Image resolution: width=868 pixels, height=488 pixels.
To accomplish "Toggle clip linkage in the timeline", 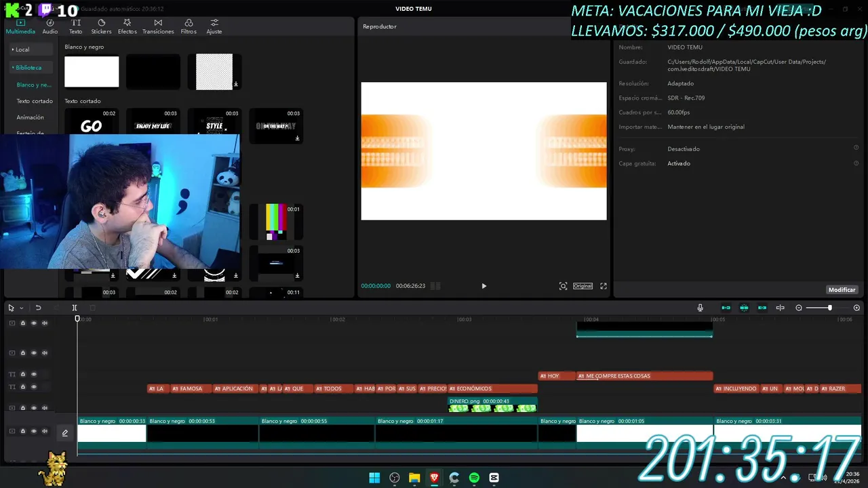I will (762, 308).
